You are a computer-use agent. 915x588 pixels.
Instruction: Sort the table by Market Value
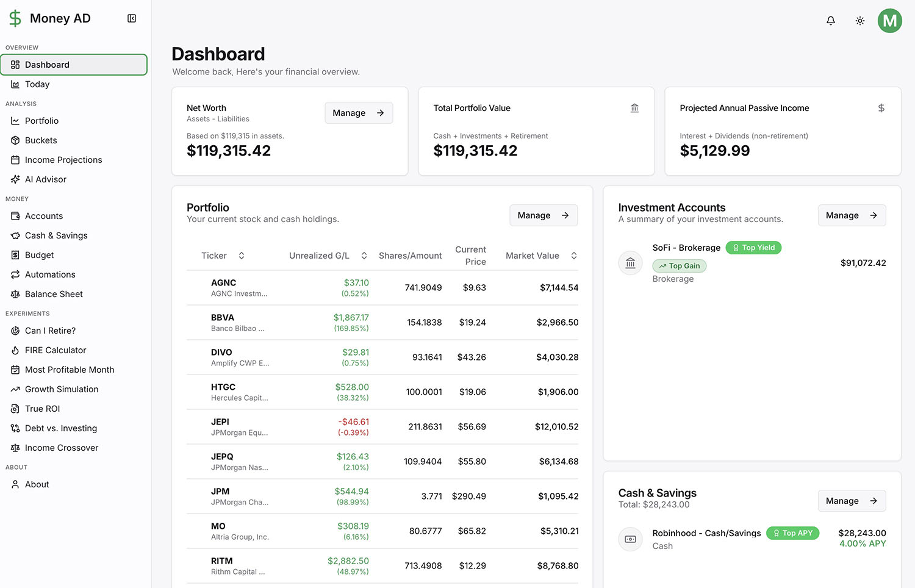pyautogui.click(x=573, y=256)
